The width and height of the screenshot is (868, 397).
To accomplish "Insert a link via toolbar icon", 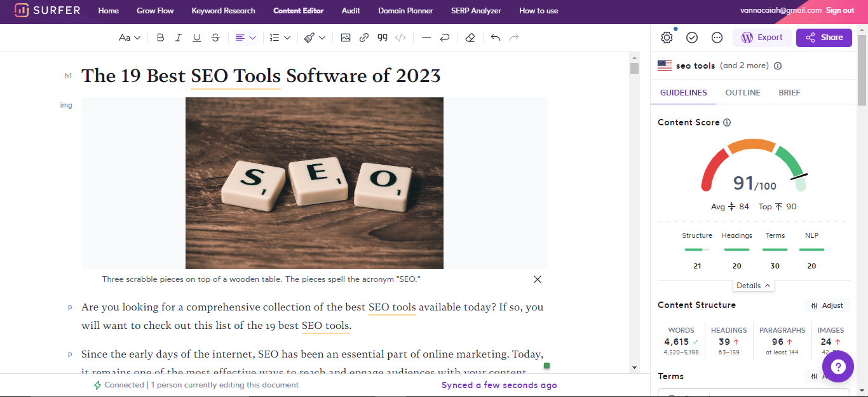I will (364, 38).
